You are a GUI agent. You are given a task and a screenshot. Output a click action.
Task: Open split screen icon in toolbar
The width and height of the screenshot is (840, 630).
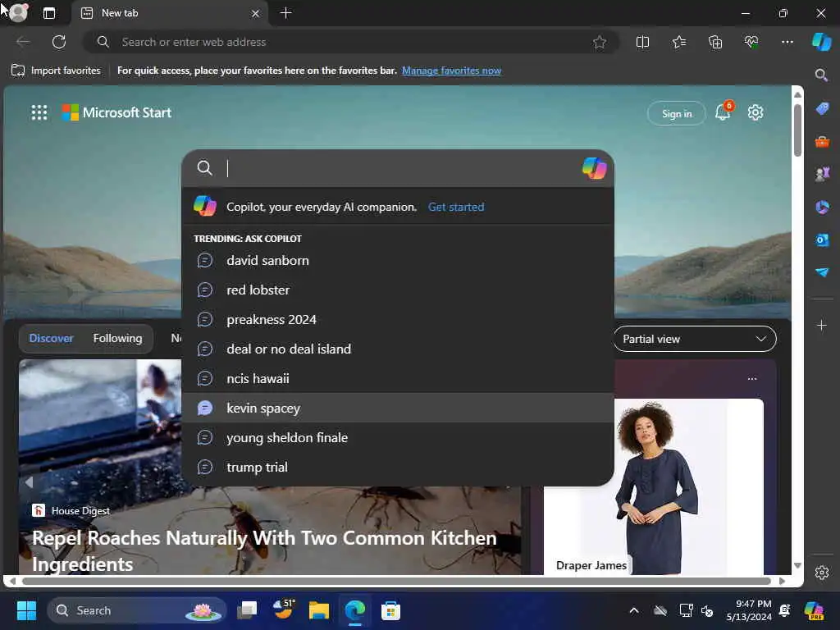(x=642, y=42)
